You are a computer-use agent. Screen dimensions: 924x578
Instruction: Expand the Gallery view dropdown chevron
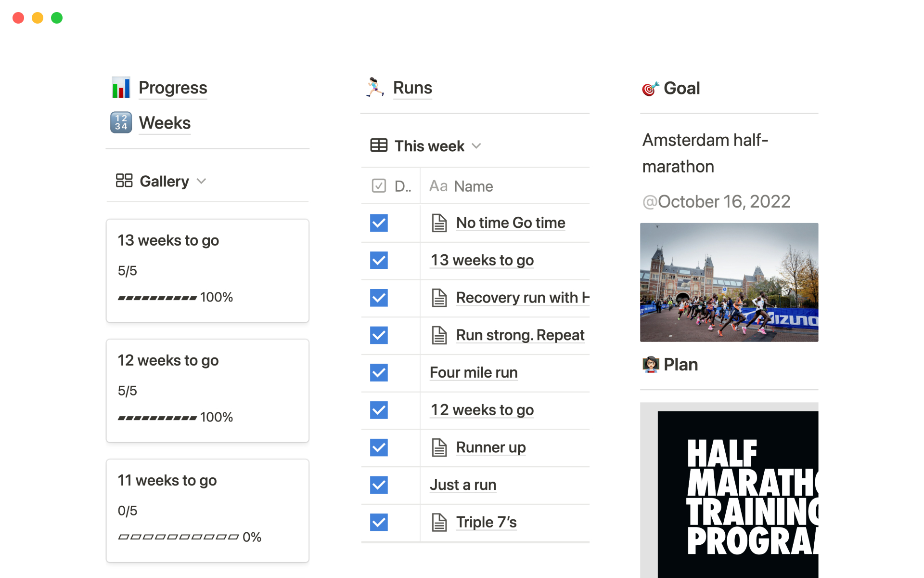click(202, 181)
